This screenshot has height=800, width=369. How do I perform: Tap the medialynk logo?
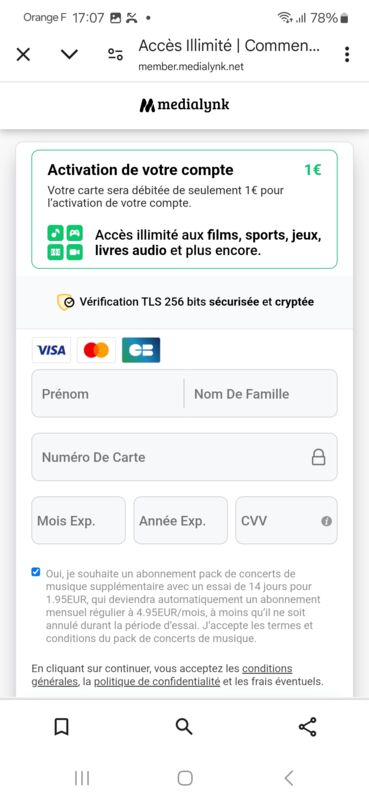(x=184, y=105)
